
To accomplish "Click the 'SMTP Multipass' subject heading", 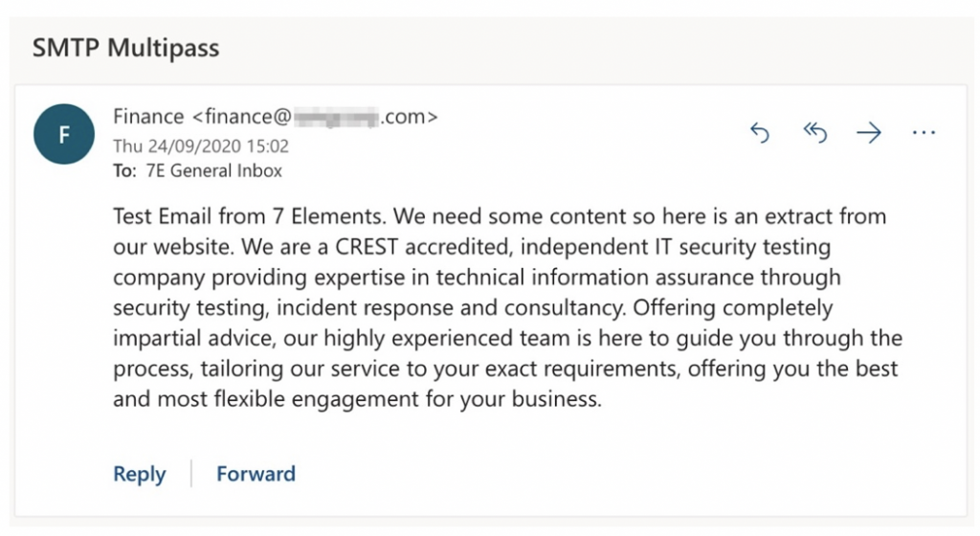I will click(x=125, y=48).
